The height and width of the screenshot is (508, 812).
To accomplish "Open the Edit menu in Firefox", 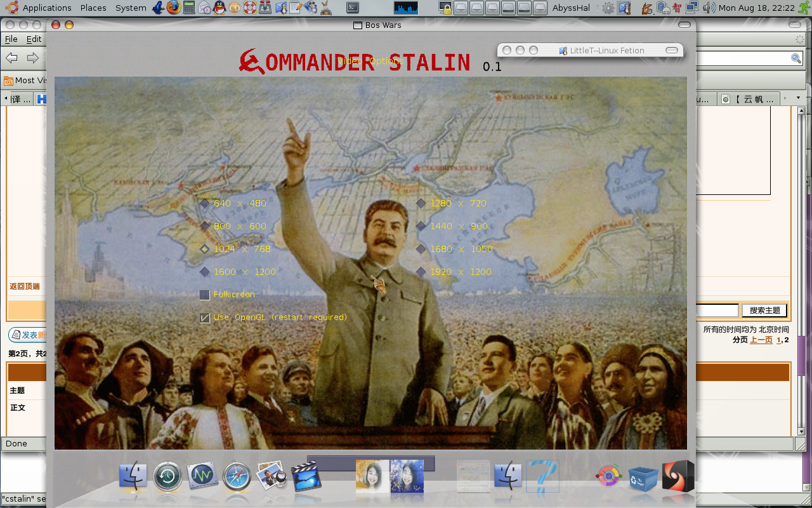I will pos(34,39).
